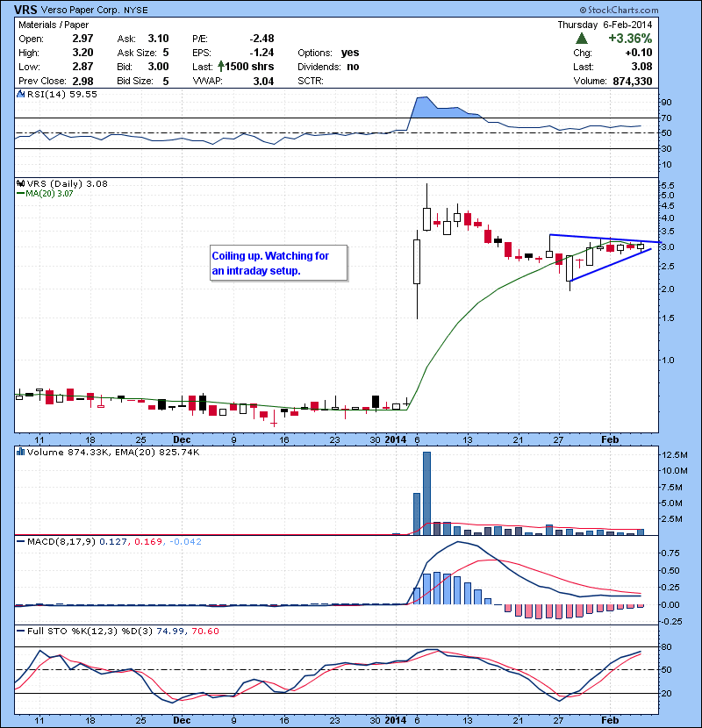Click the Ask value 3.10
This screenshot has height=728, width=702.
tap(158, 39)
